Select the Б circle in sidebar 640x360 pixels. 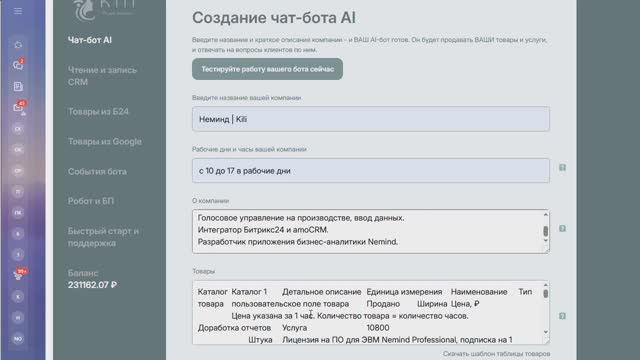click(18, 234)
